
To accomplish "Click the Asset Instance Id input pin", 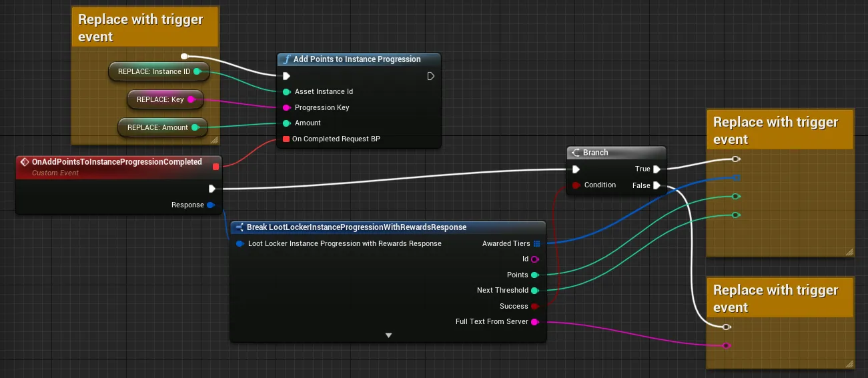I will click(x=286, y=91).
